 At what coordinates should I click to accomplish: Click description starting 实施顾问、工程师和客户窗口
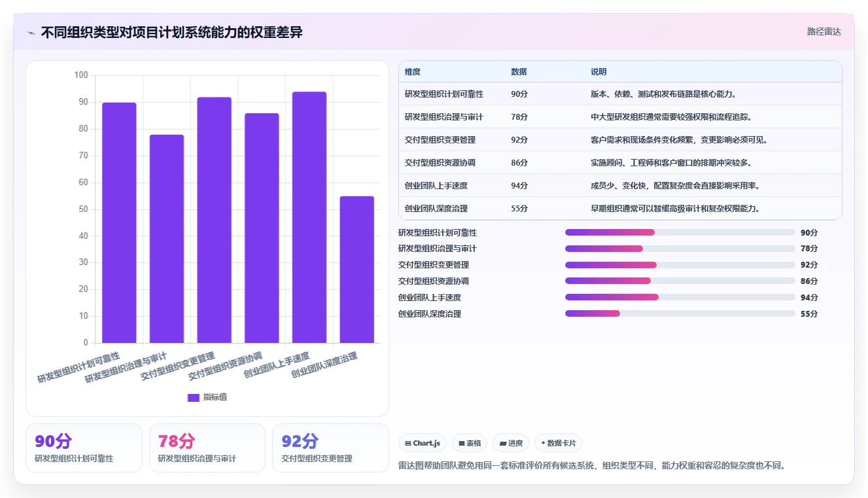673,163
